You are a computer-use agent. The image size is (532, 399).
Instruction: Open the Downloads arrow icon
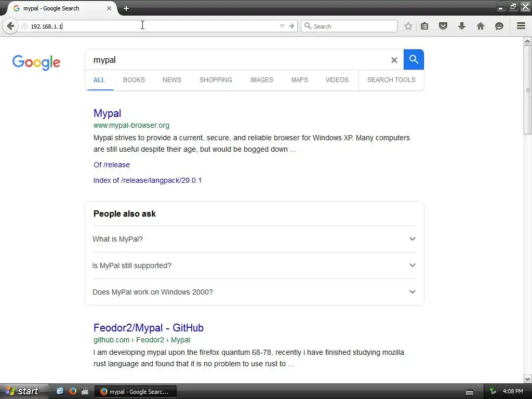pos(462,26)
